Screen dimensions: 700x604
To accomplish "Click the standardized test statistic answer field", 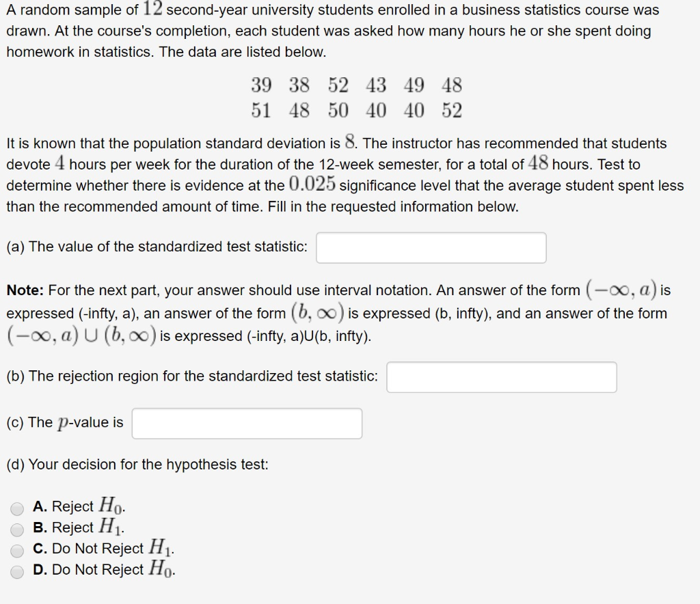I will tap(431, 247).
